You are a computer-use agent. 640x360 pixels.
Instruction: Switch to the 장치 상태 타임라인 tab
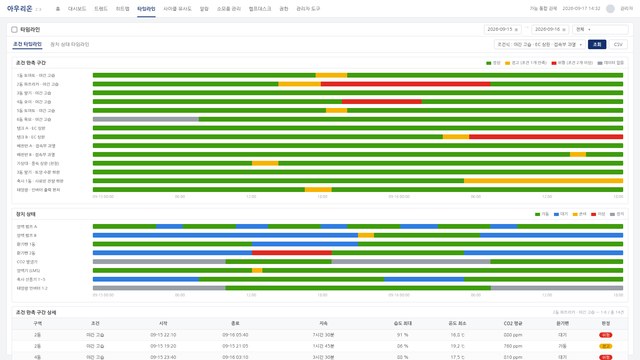coord(69,44)
